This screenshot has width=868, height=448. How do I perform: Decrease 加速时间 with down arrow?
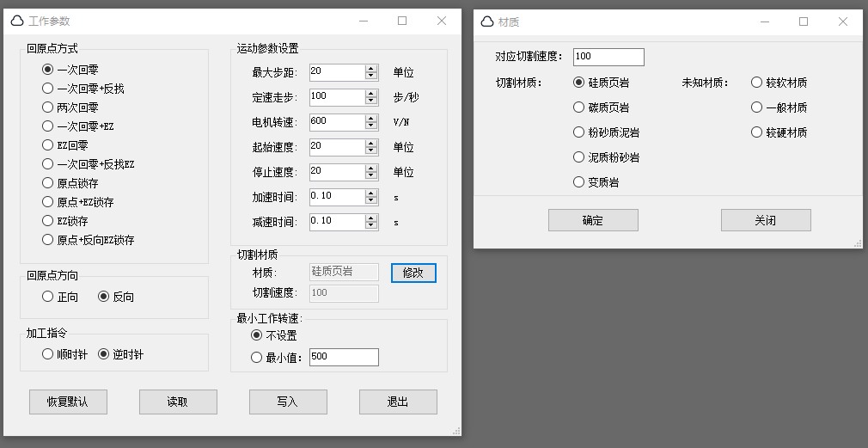pyautogui.click(x=371, y=201)
